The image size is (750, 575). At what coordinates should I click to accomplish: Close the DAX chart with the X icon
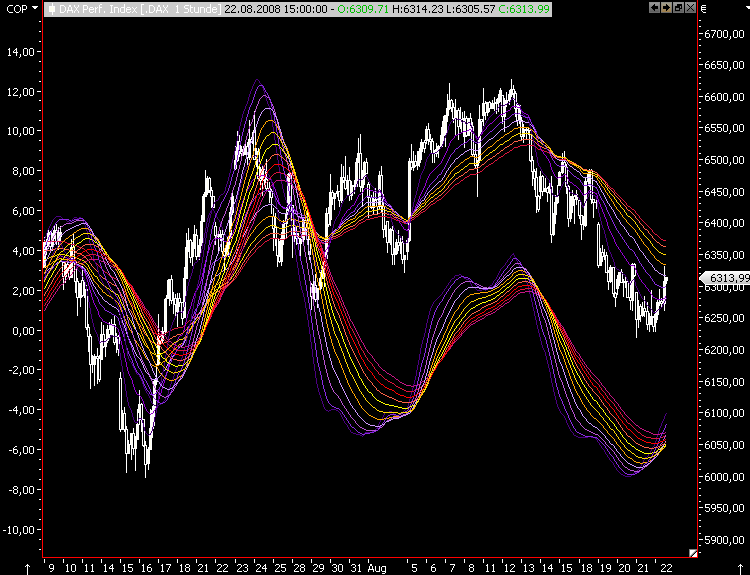[689, 7]
